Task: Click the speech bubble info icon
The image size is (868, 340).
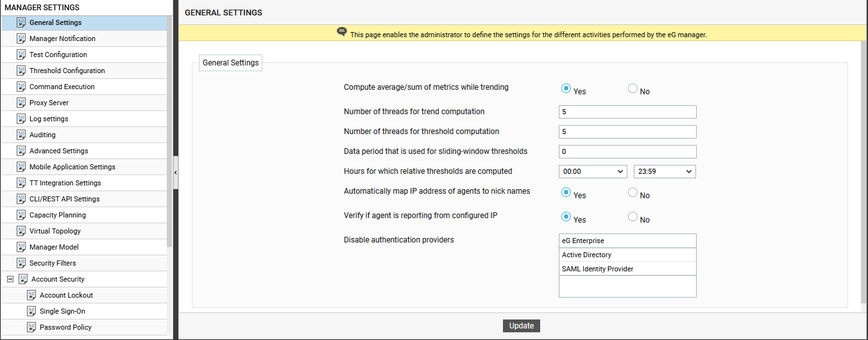Action: point(342,32)
